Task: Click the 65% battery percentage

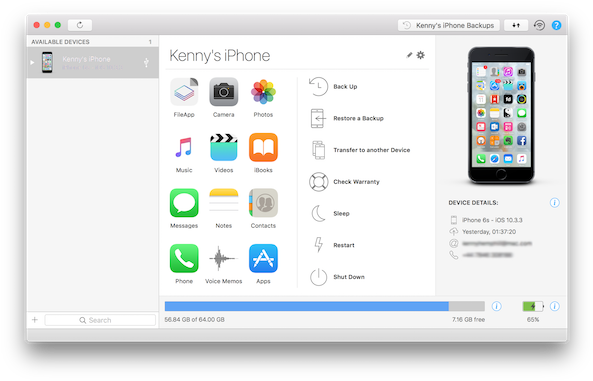Action: point(533,320)
